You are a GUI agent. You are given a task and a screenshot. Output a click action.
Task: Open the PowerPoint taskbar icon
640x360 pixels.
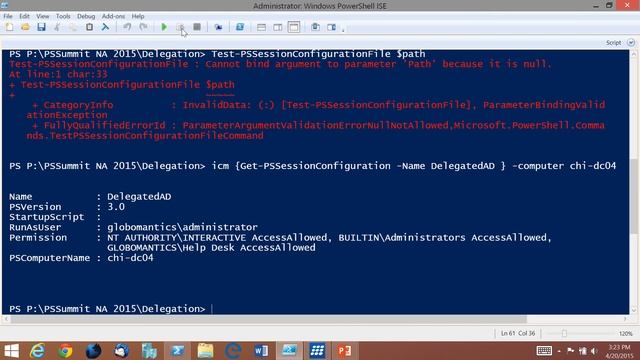[344, 351]
